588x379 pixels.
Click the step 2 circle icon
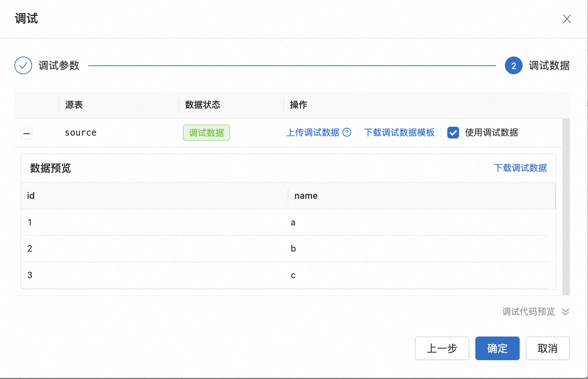513,65
